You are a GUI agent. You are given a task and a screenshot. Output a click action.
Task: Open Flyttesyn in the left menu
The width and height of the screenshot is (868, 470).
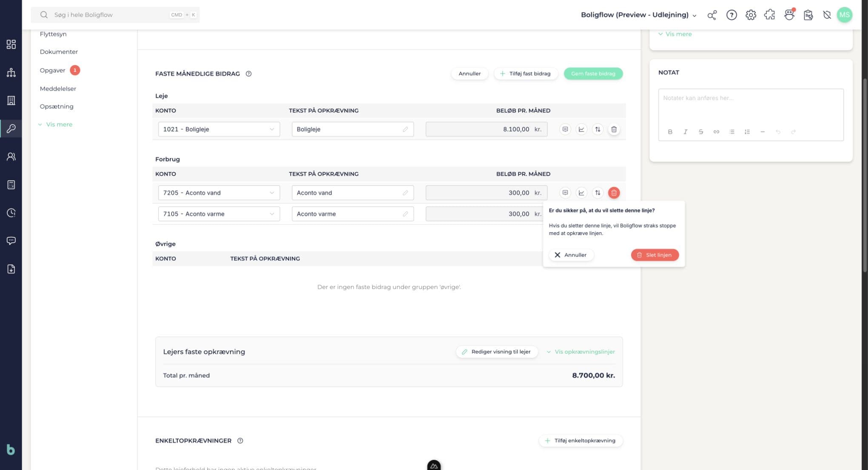click(x=53, y=34)
